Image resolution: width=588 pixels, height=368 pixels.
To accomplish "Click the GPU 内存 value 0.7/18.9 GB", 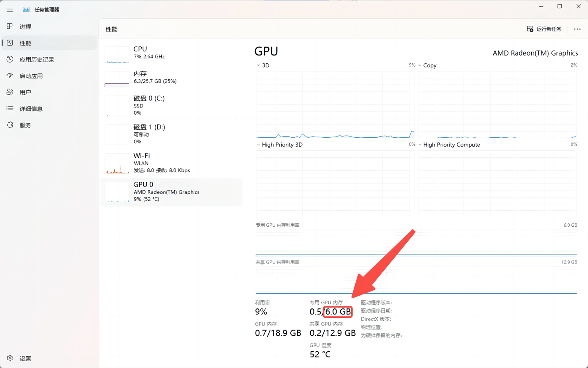I will pyautogui.click(x=278, y=333).
